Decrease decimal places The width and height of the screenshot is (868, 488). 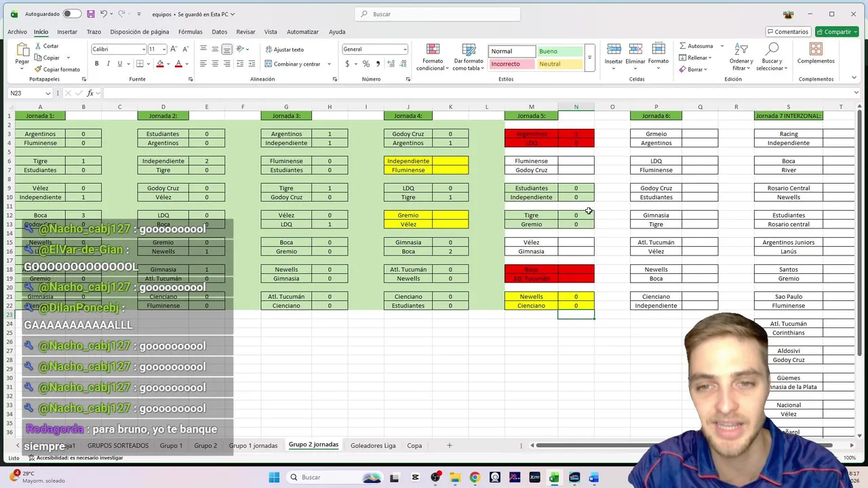(x=401, y=64)
